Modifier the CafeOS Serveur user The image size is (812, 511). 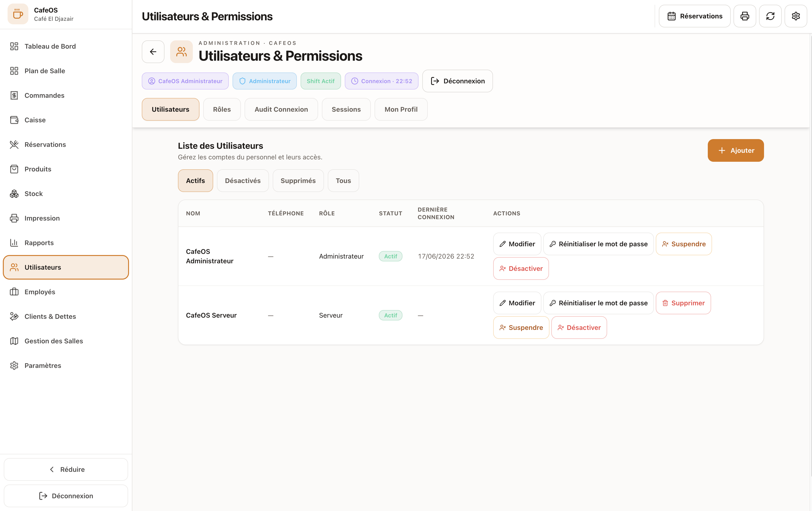pyautogui.click(x=517, y=303)
